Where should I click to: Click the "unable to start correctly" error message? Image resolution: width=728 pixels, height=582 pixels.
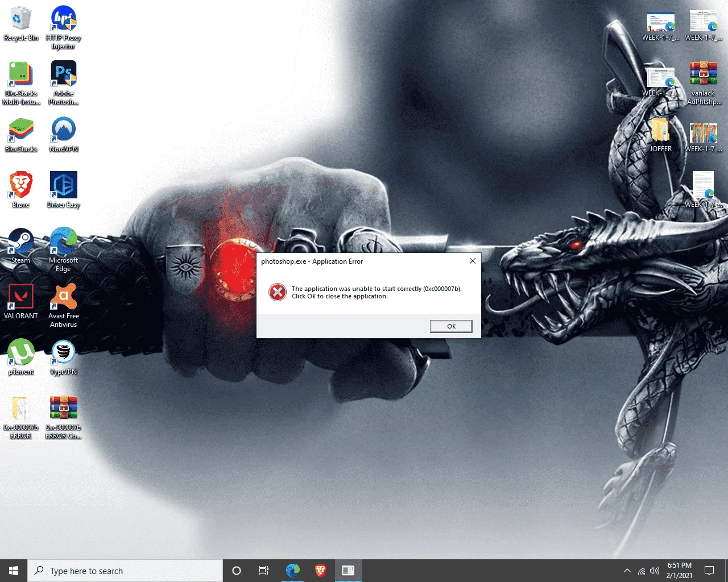coord(377,292)
